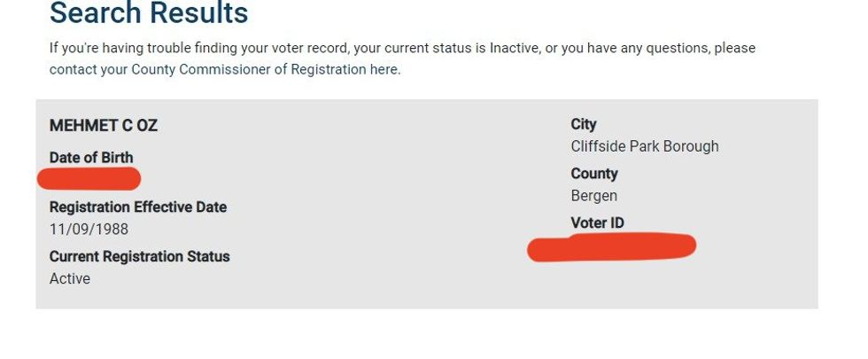
Task: Click the Current Registration Status label
Action: point(139,257)
